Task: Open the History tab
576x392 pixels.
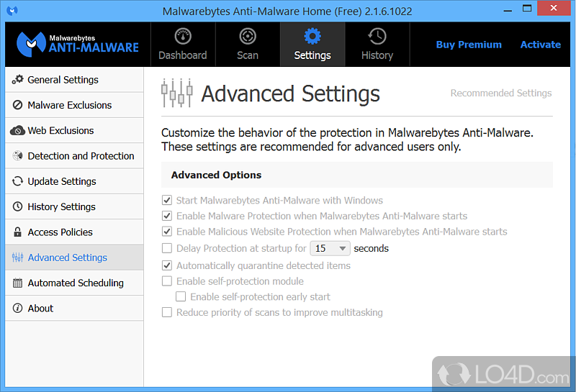Action: (377, 45)
